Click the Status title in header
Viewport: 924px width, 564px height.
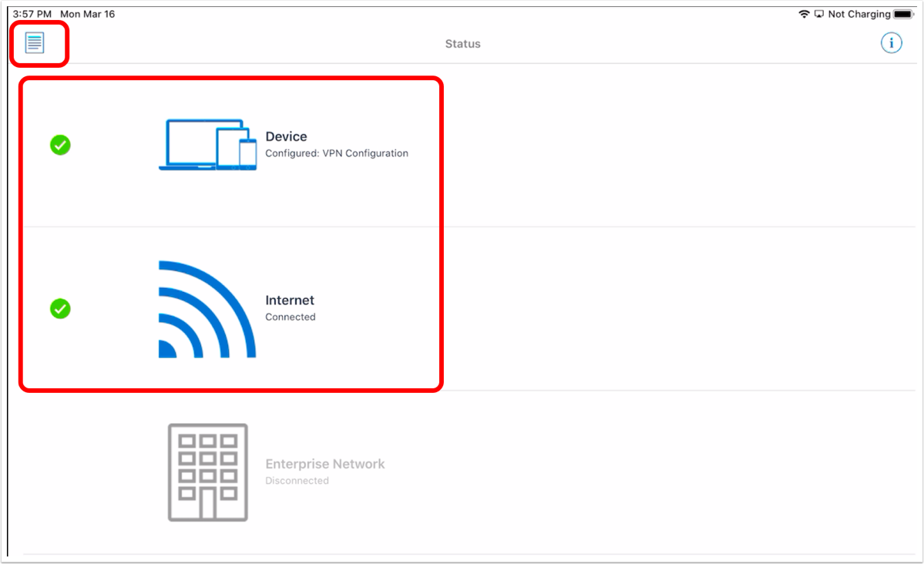pos(462,44)
